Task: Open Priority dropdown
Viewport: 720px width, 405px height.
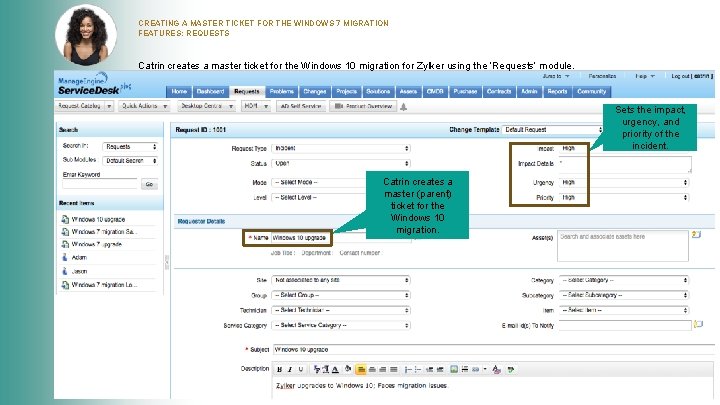Action: coord(624,197)
